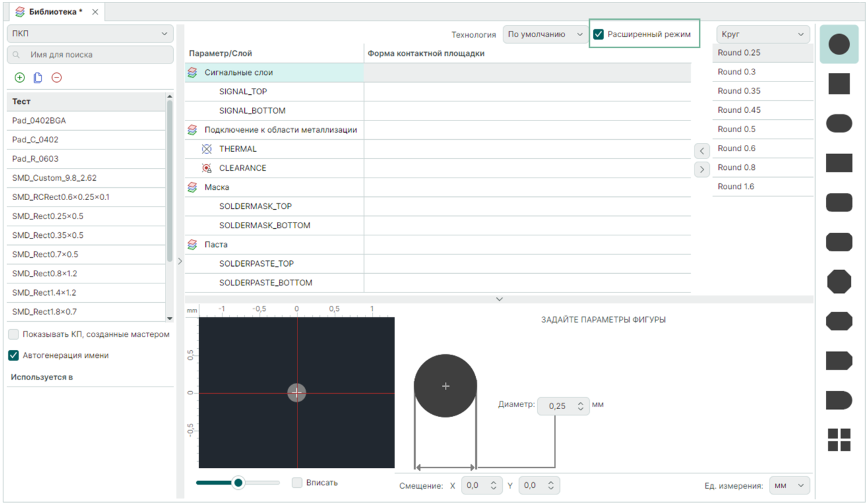
Task: Click the duplicate pad copy icon
Action: tap(38, 78)
